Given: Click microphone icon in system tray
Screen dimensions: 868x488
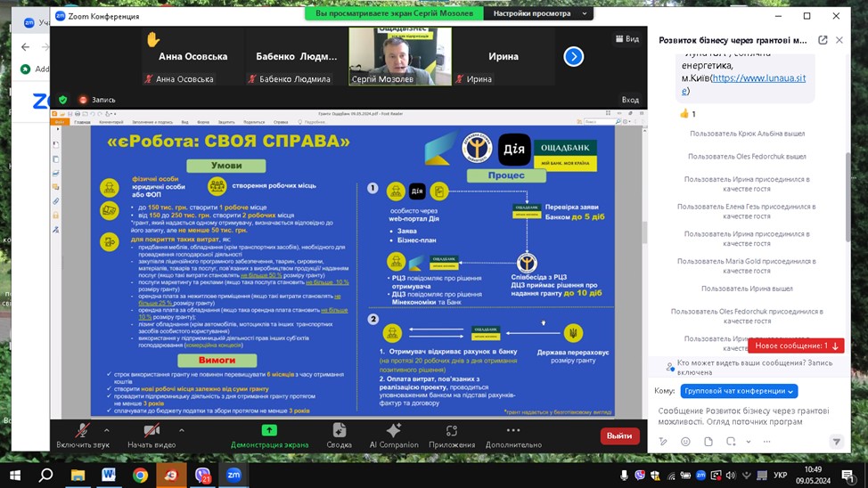Looking at the screenshot, I should click(624, 476).
